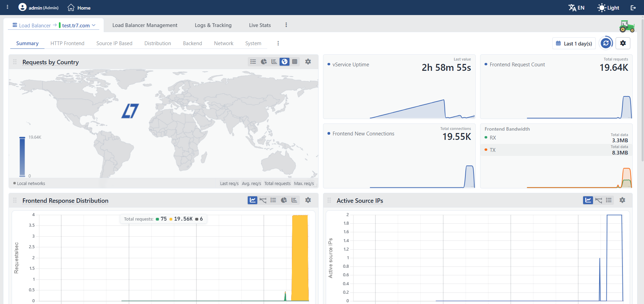Switch to the HTTP Frontend tab
Image resolution: width=644 pixels, height=304 pixels.
[x=67, y=43]
